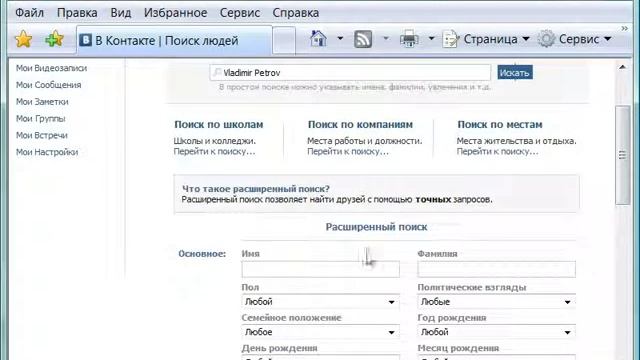Viewport: 640px width, 360px height.
Task: Click Перейти к поиску under places
Action: (498, 151)
